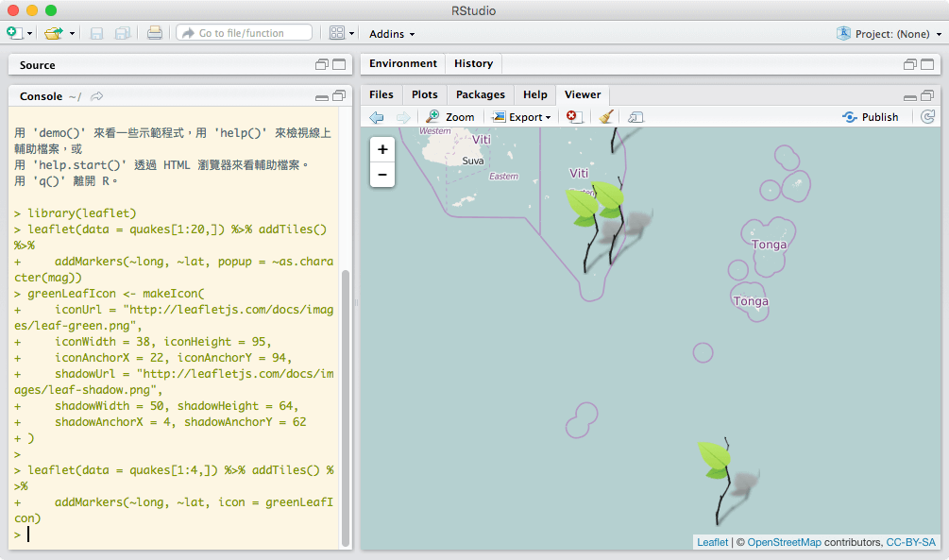Open viewer in new window icon
The height and width of the screenshot is (560, 949).
[x=635, y=117]
